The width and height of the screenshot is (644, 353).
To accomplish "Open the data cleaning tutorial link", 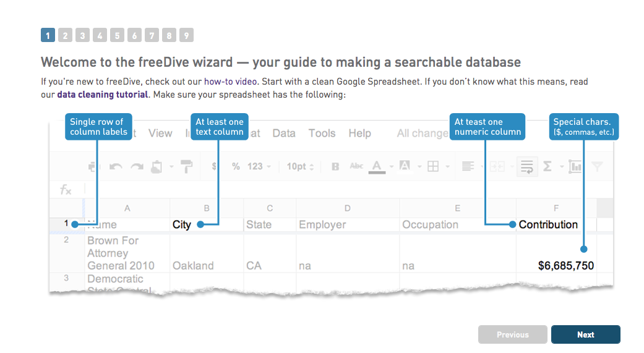I will click(102, 95).
